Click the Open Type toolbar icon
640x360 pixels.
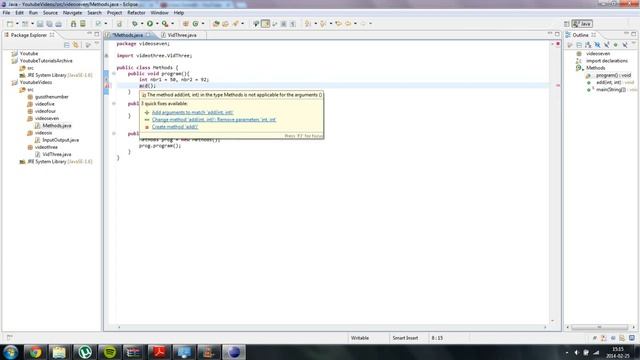(216, 24)
